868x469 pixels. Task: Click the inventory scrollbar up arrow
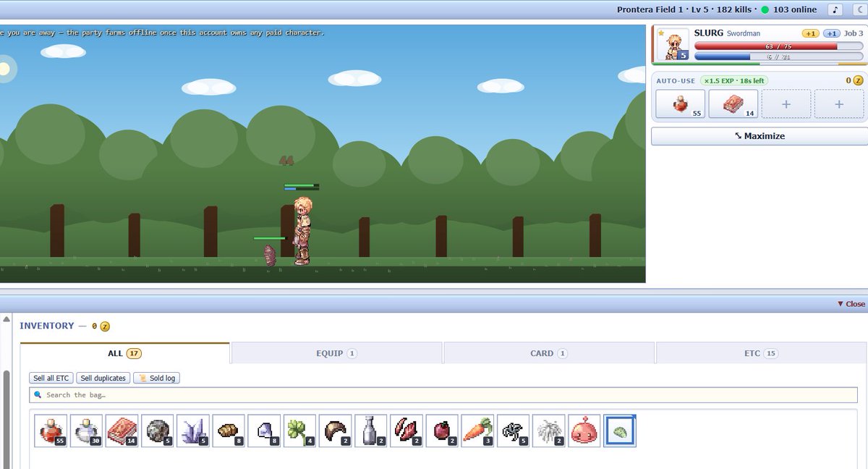tap(7, 319)
